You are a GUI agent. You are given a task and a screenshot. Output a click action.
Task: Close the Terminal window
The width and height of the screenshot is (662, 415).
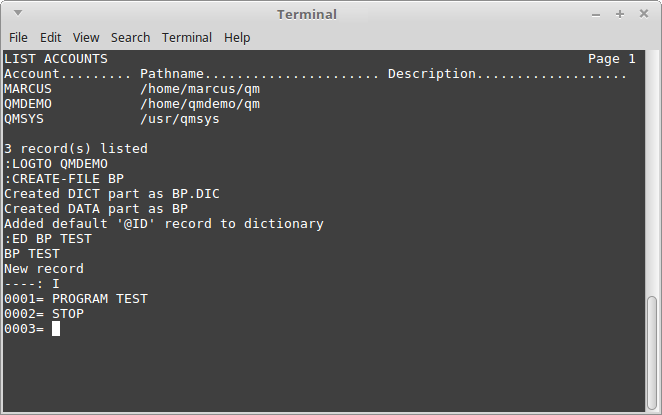pyautogui.click(x=644, y=14)
